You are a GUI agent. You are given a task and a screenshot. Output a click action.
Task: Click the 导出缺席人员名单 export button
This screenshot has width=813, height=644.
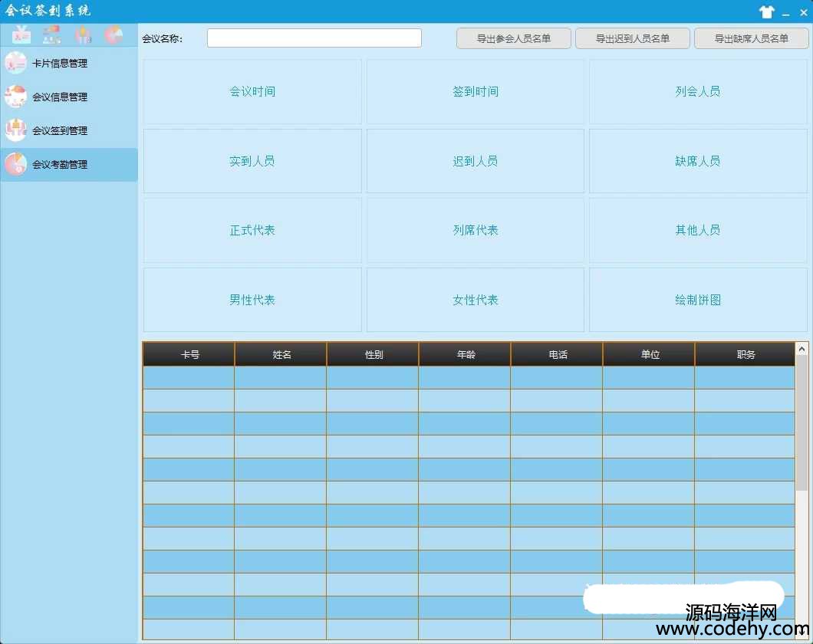751,38
